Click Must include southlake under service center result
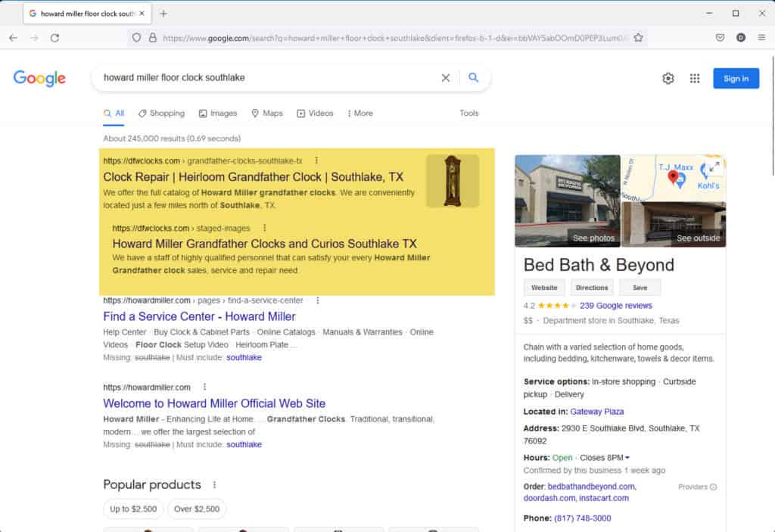Image resolution: width=775 pixels, height=532 pixels. pos(244,357)
